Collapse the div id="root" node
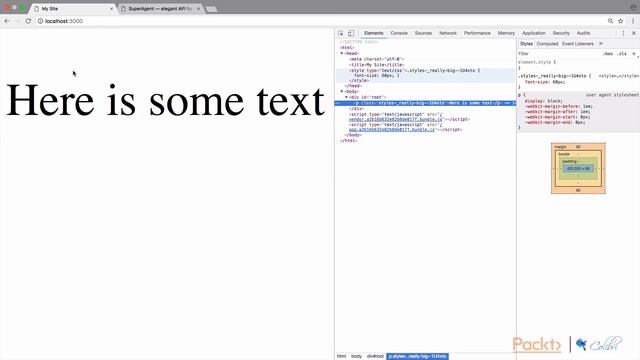 pos(347,97)
